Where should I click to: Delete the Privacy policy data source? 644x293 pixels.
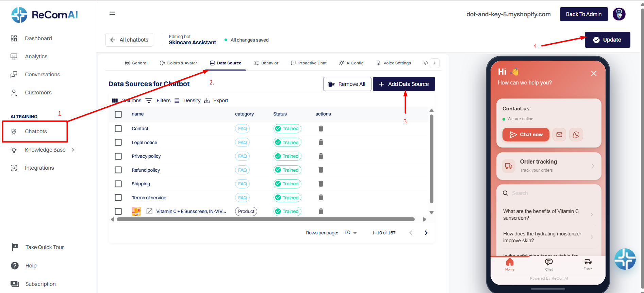(x=321, y=156)
